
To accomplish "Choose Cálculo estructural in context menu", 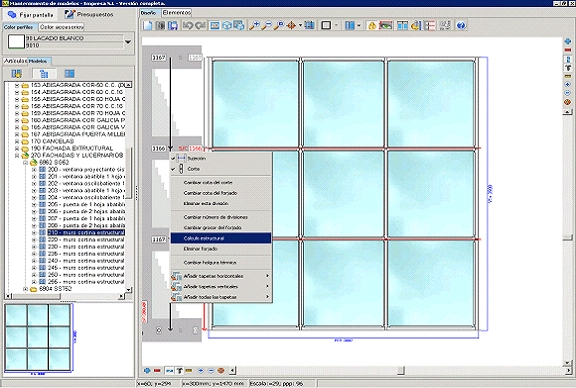I will pyautogui.click(x=221, y=238).
